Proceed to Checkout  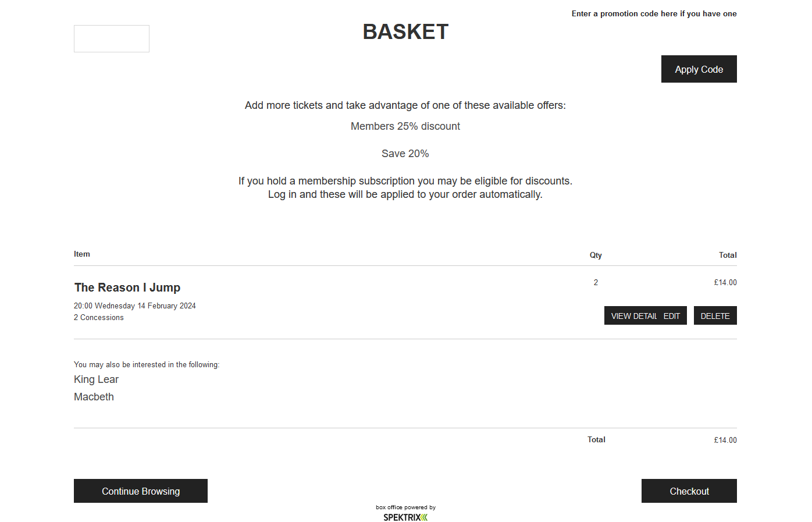click(x=689, y=491)
